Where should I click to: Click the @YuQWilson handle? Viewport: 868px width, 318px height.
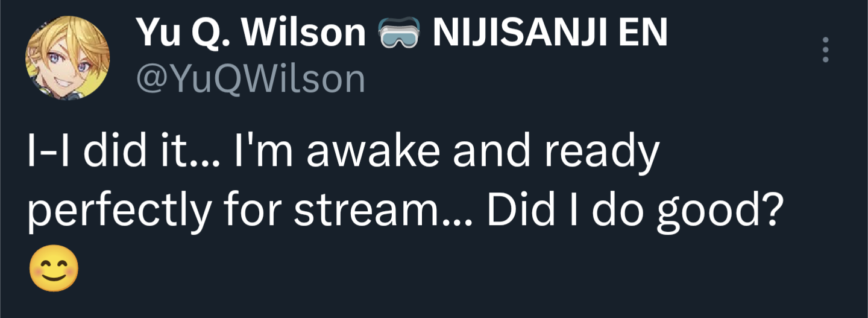[251, 80]
